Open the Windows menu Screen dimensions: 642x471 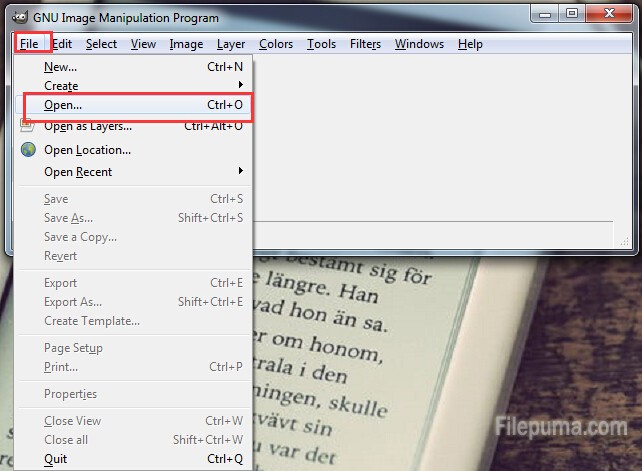[x=419, y=44]
